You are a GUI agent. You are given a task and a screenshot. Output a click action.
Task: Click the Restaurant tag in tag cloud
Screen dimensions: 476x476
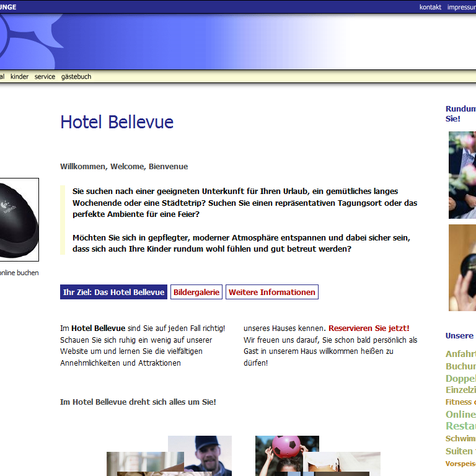[x=461, y=426]
